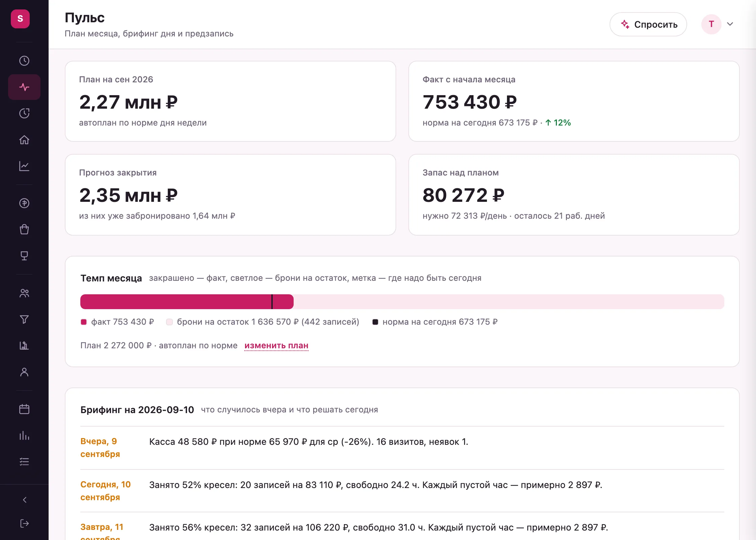The width and height of the screenshot is (756, 540).
Task: Open the vertical bars sidebar icon
Action: click(x=24, y=435)
